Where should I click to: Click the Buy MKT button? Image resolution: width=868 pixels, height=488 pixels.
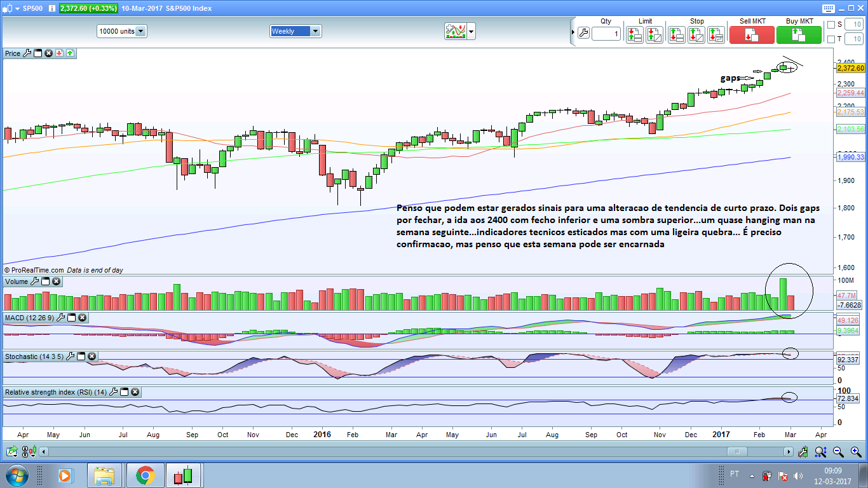click(x=799, y=34)
